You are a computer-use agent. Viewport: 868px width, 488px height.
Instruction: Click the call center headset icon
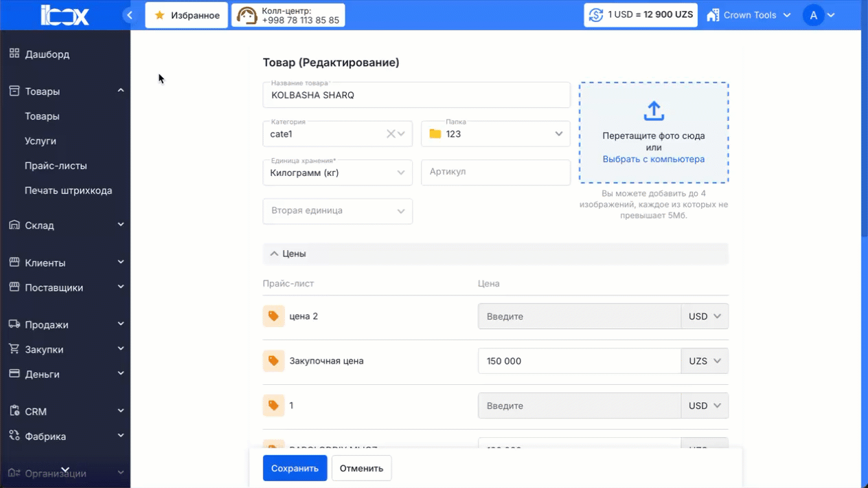click(x=247, y=15)
